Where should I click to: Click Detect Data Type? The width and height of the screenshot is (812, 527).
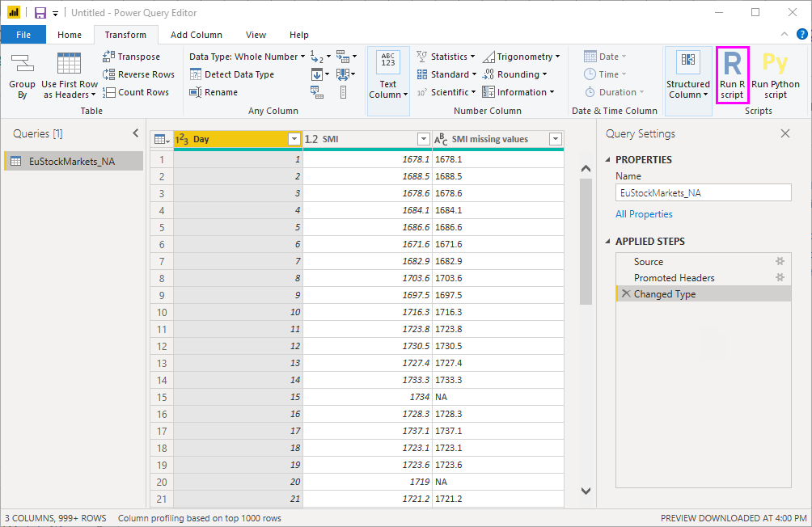tap(232, 74)
